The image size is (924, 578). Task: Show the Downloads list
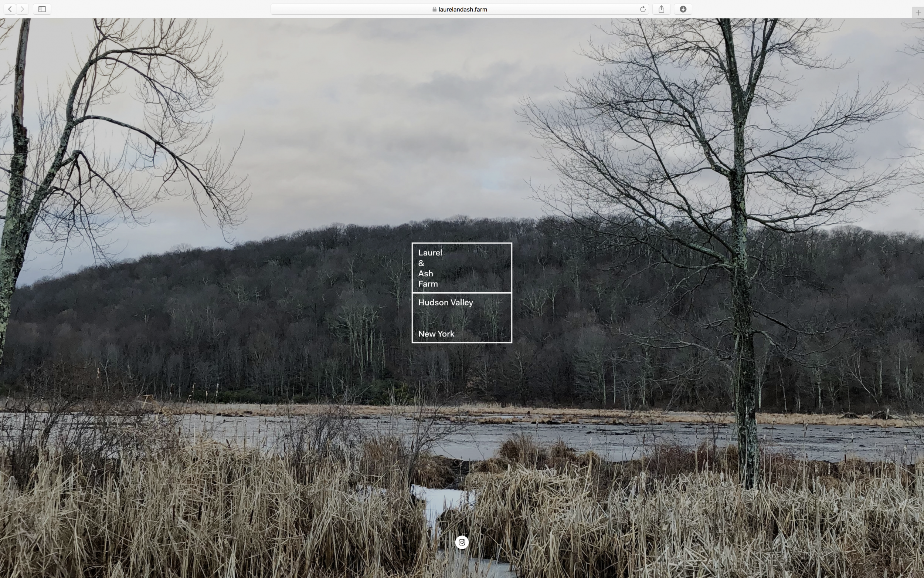pos(683,9)
